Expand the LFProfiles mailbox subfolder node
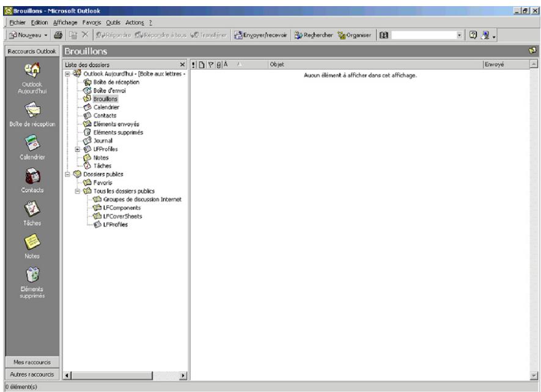Image resolution: width=541 pixels, height=392 pixels. (78, 149)
